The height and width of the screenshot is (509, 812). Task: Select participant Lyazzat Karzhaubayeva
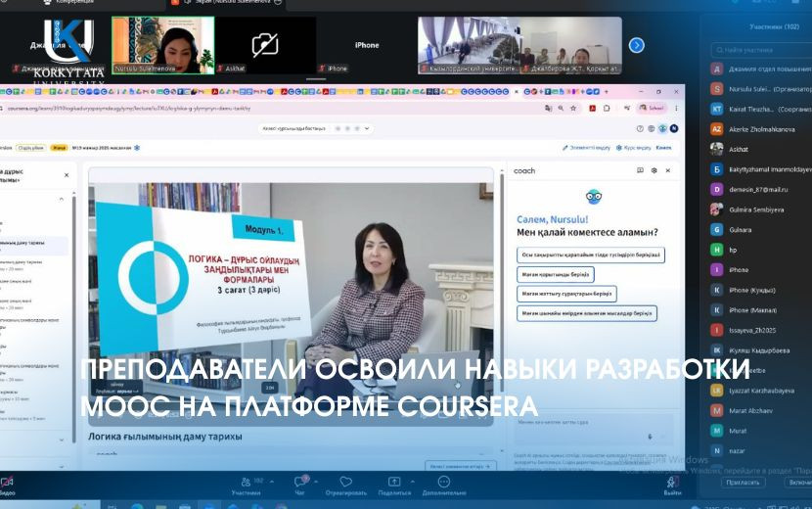(761, 391)
